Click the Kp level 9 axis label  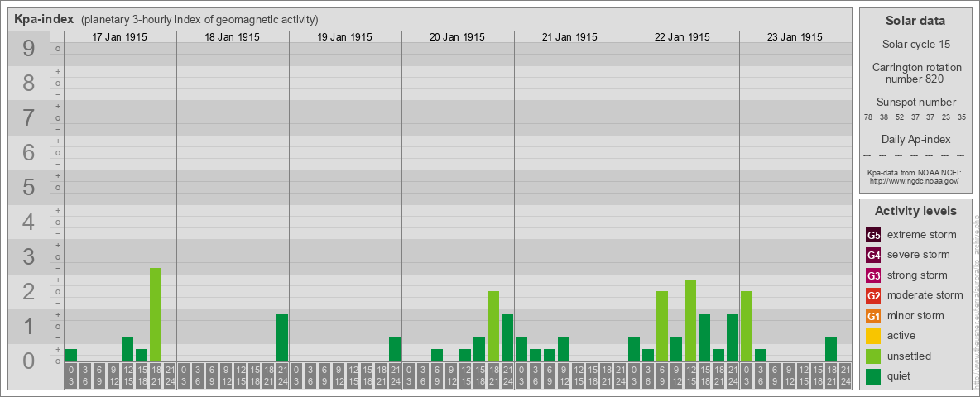coord(29,49)
